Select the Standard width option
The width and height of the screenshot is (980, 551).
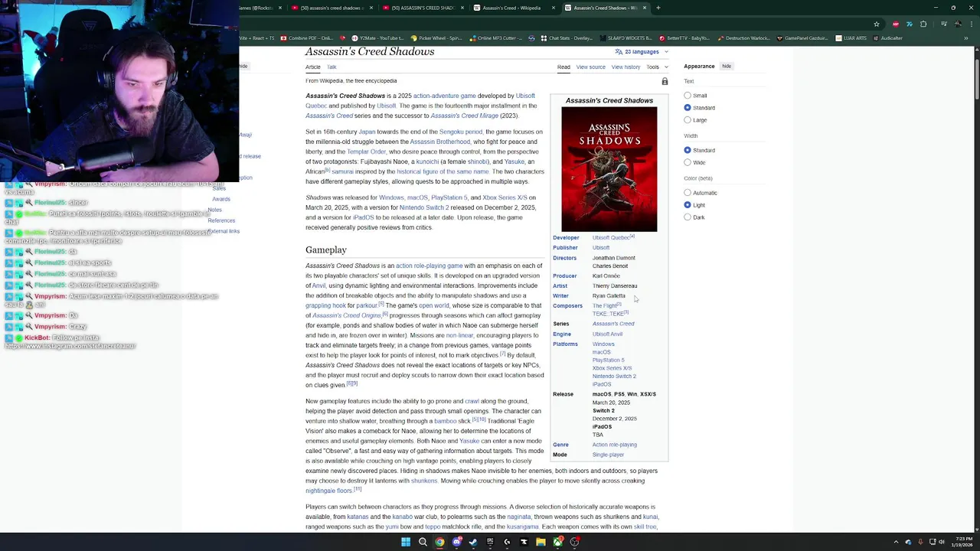click(x=688, y=150)
